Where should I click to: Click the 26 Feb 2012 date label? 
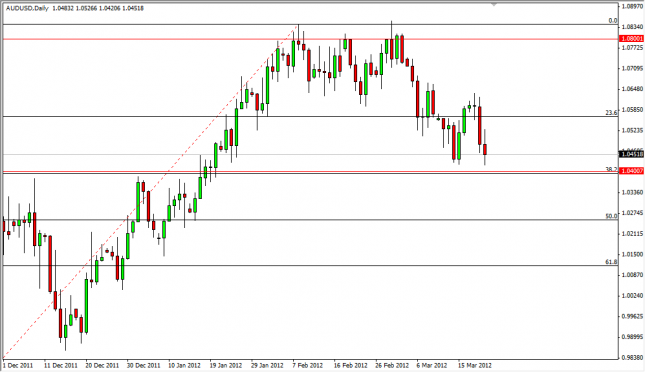(392, 365)
